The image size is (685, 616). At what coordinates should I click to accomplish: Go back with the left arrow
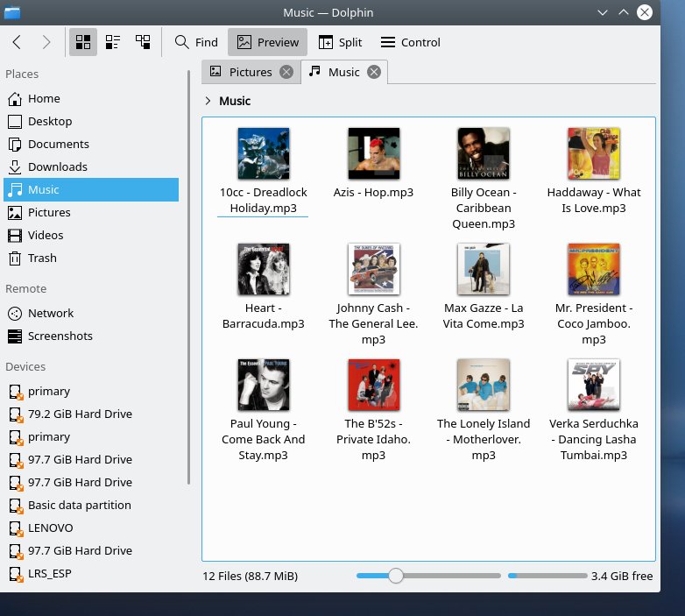point(18,42)
